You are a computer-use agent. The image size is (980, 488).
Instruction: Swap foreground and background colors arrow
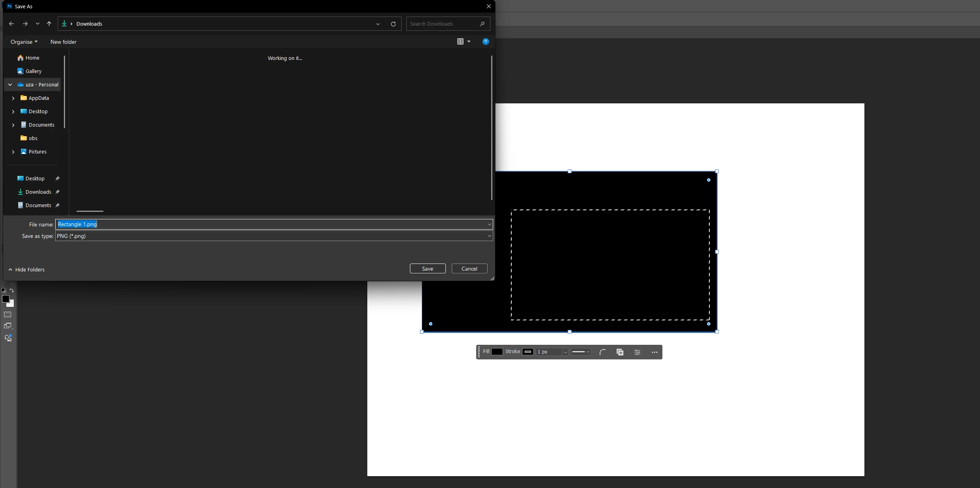click(x=12, y=290)
